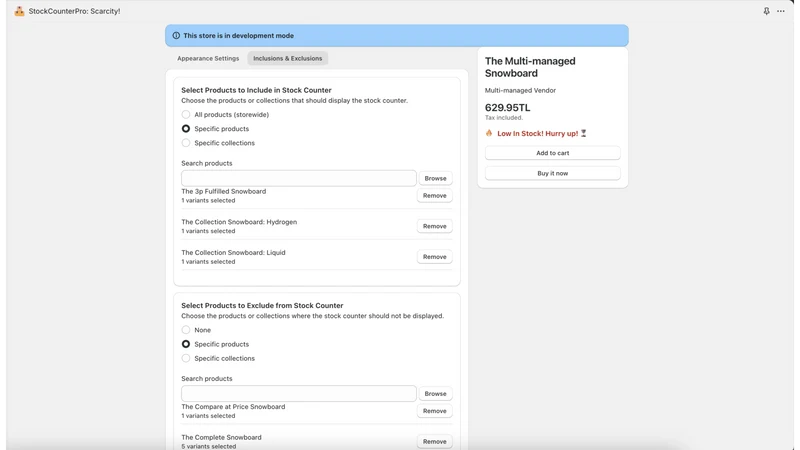Click Add to cart in the preview
Viewport: 800px width, 450px height.
coord(553,153)
